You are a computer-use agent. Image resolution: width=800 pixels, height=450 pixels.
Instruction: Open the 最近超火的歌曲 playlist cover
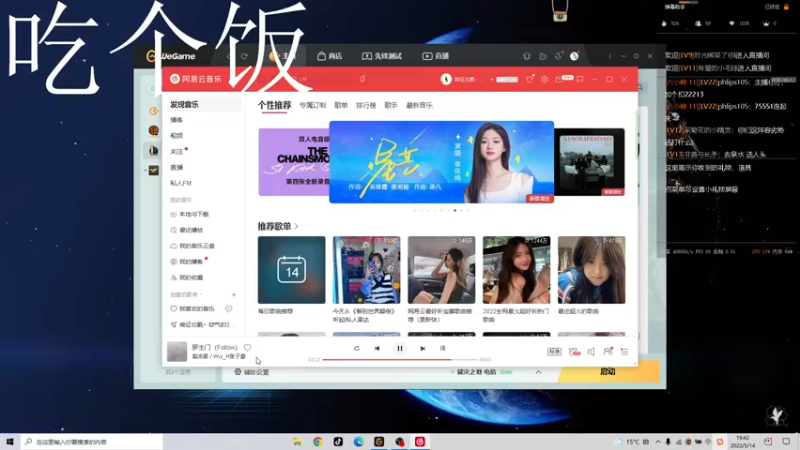click(591, 270)
